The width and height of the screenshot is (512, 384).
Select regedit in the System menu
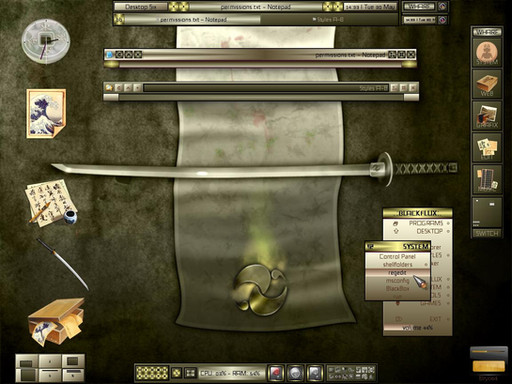[x=397, y=272]
